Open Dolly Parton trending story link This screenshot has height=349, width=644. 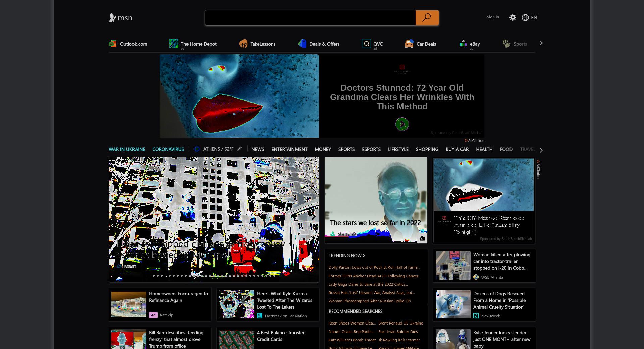coord(374,267)
